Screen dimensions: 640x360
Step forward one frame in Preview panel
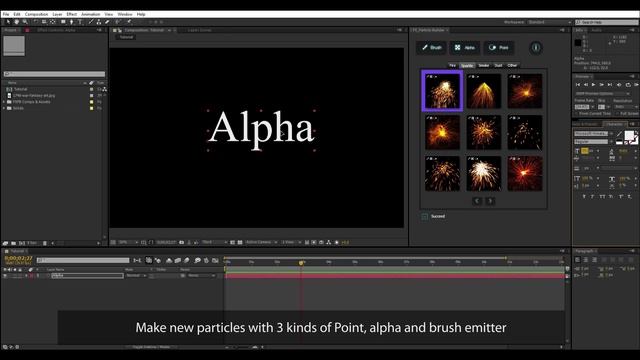click(602, 84)
